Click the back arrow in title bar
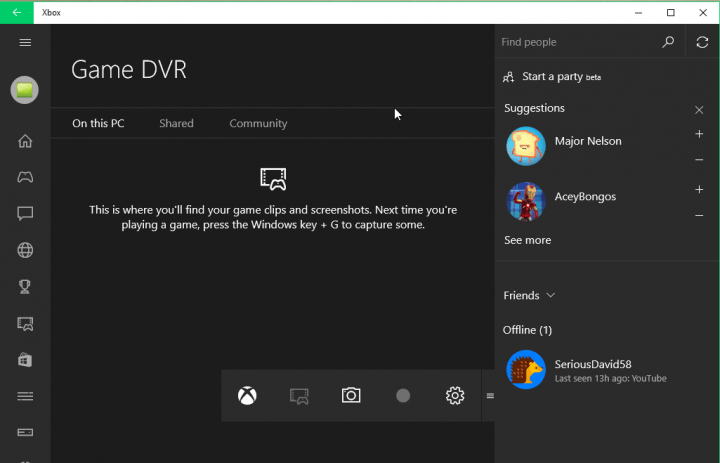This screenshot has width=720, height=463. click(x=17, y=12)
